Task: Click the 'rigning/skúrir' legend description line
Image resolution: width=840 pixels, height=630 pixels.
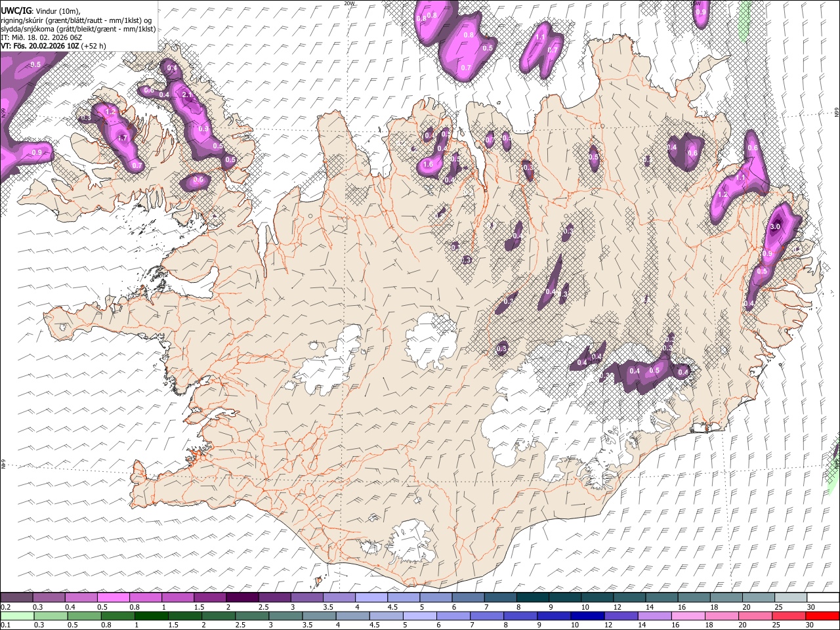Action: pyautogui.click(x=77, y=20)
